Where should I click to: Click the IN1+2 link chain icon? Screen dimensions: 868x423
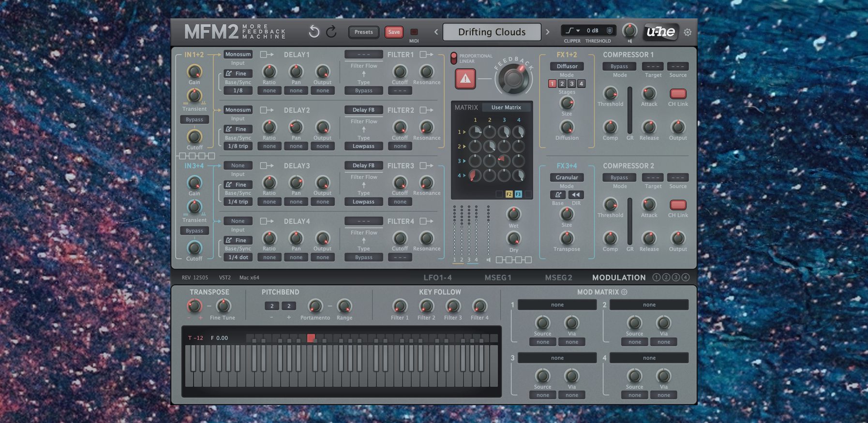[x=196, y=156]
